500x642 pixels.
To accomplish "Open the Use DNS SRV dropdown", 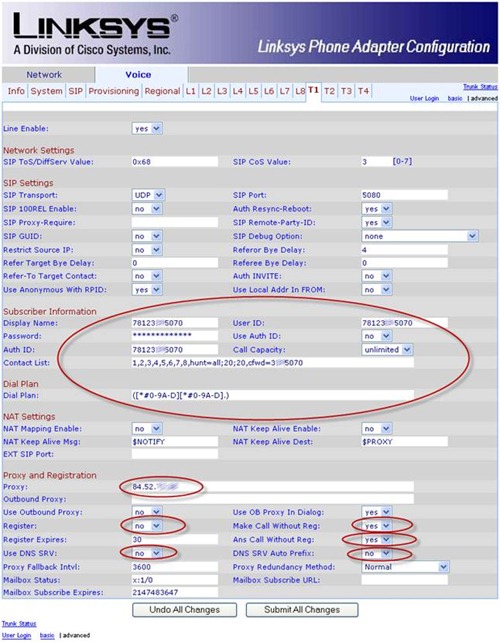I will pos(147,554).
